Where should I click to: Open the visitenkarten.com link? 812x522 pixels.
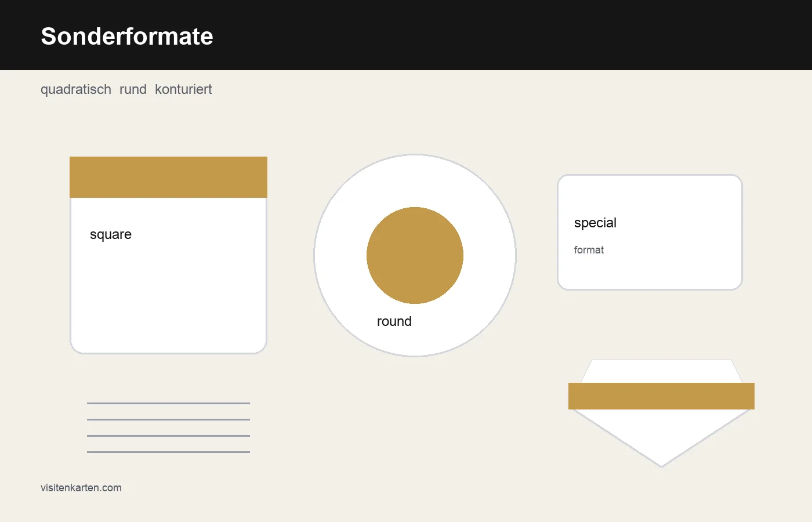[x=81, y=488]
